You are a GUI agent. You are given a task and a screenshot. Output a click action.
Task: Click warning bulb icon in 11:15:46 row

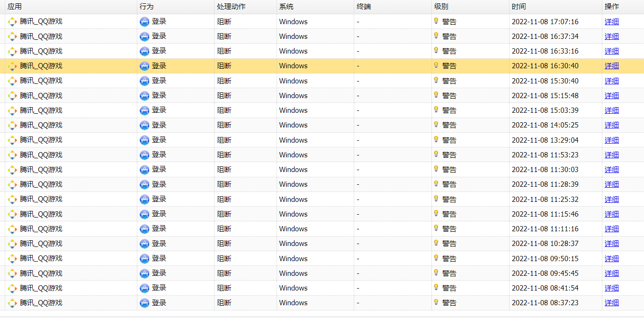(436, 213)
